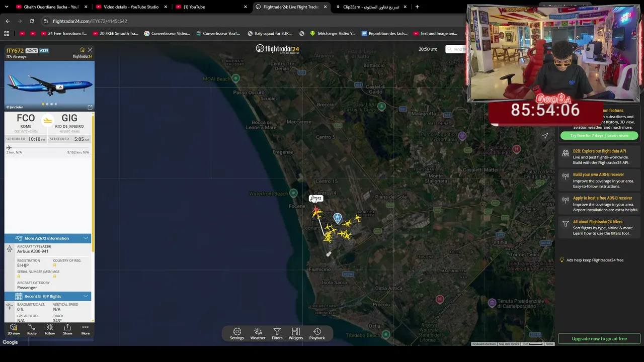This screenshot has width=644, height=362.
Task: Click Upgrade now to go ad free
Action: coord(599,339)
